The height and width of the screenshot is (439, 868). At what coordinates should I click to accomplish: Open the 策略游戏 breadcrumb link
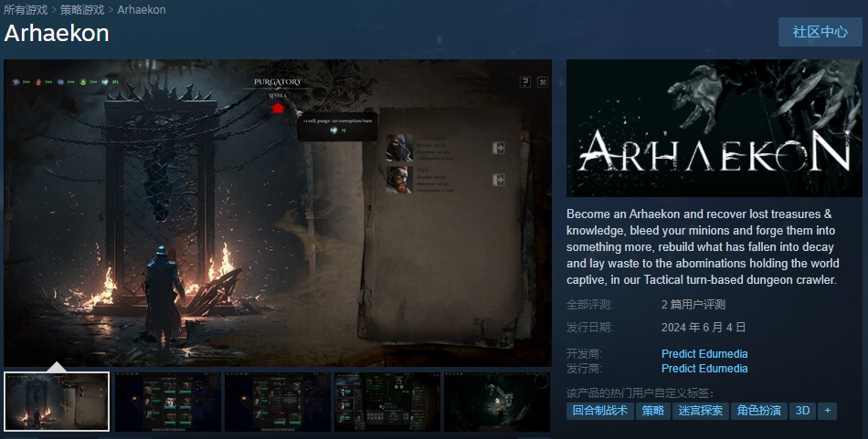(82, 9)
